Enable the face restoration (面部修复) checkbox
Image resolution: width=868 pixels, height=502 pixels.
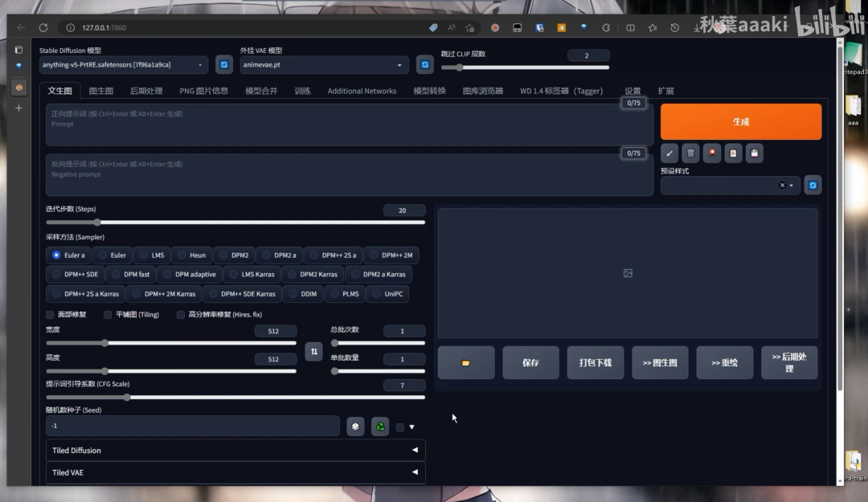(50, 315)
